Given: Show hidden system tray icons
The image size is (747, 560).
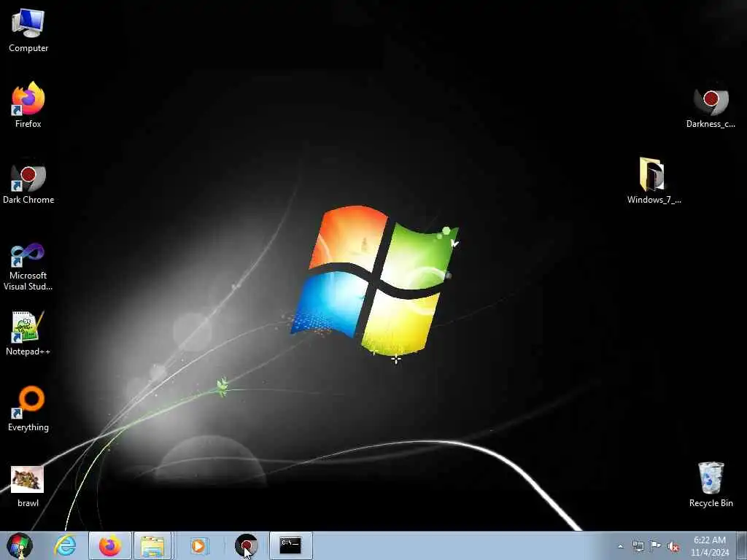Looking at the screenshot, I should click(620, 546).
